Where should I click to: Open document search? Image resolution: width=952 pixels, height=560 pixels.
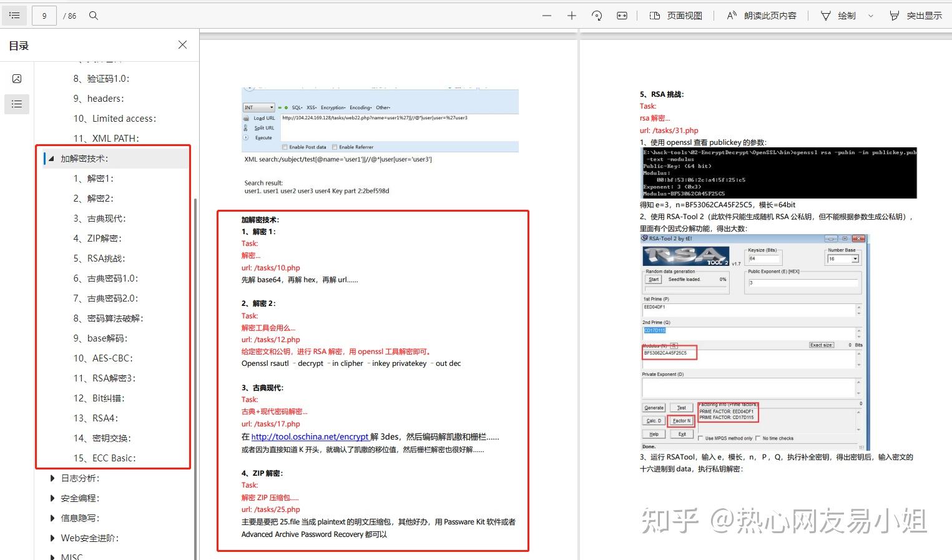93,15
